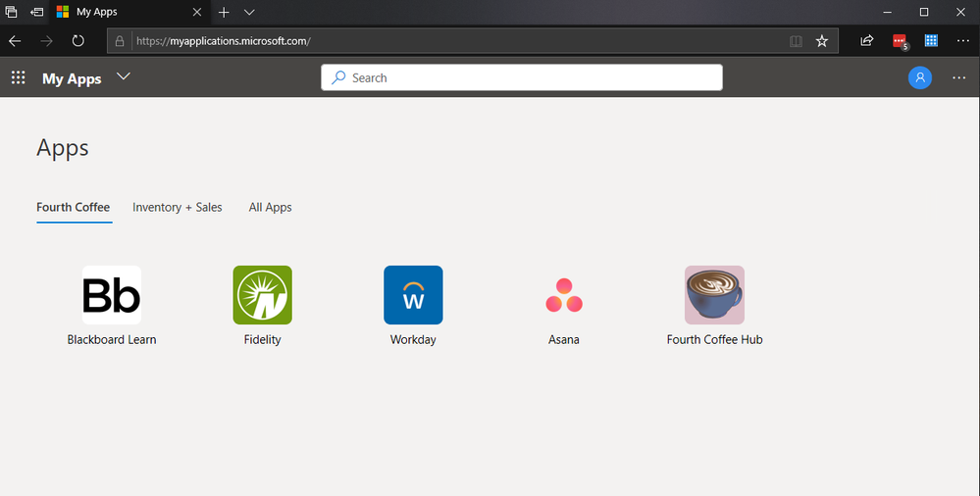Image resolution: width=980 pixels, height=496 pixels.
Task: Click the search magnifier icon
Action: [x=338, y=77]
